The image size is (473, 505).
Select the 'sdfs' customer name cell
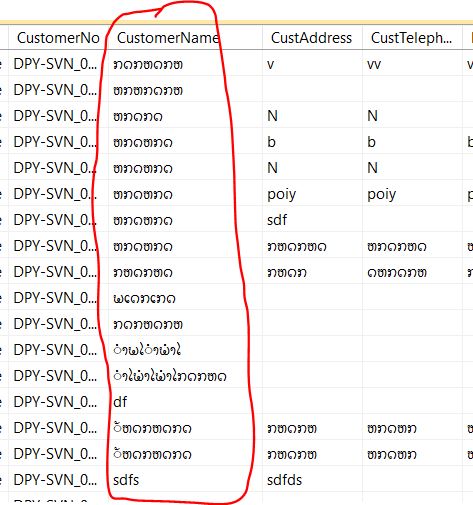click(185, 480)
